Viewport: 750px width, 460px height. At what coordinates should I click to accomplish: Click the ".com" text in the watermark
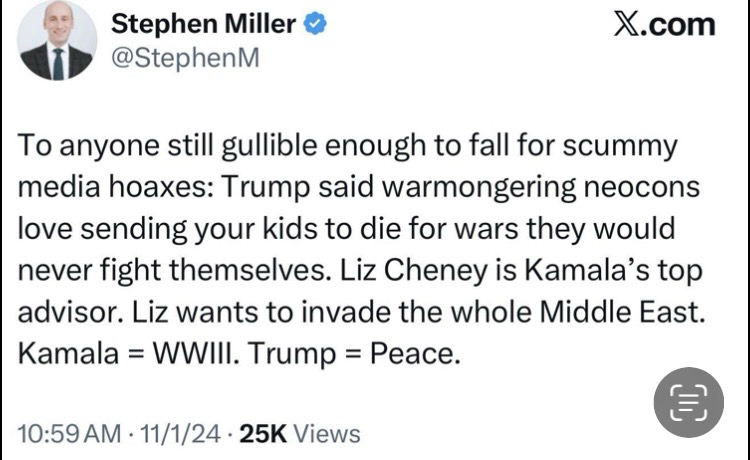click(x=679, y=25)
